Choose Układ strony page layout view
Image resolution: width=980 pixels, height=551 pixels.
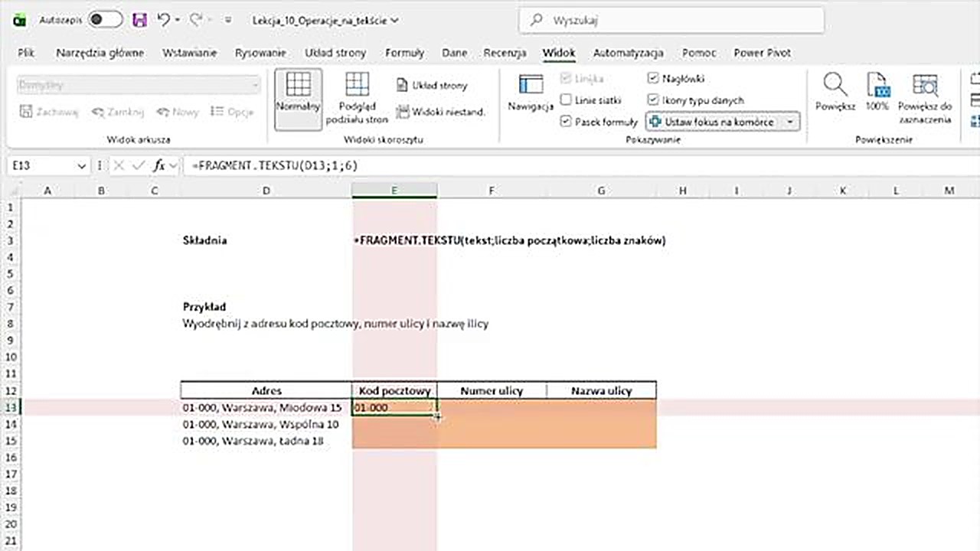431,86
